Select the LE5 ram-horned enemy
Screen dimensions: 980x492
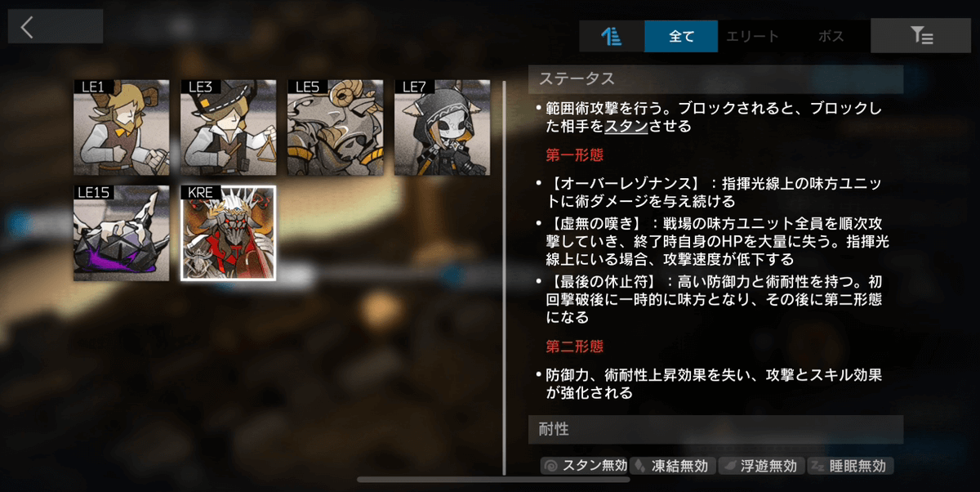[336, 127]
